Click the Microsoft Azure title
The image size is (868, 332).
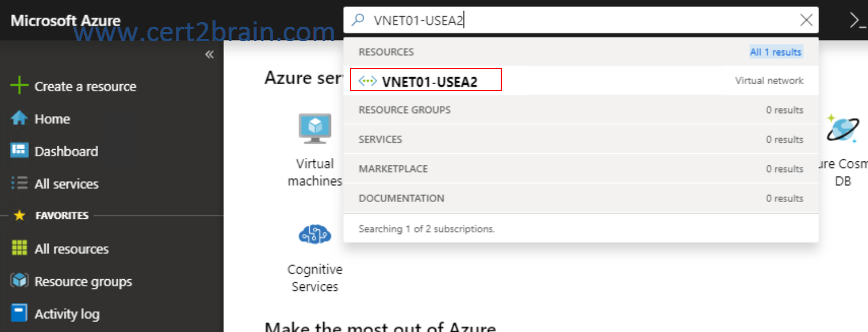click(66, 20)
